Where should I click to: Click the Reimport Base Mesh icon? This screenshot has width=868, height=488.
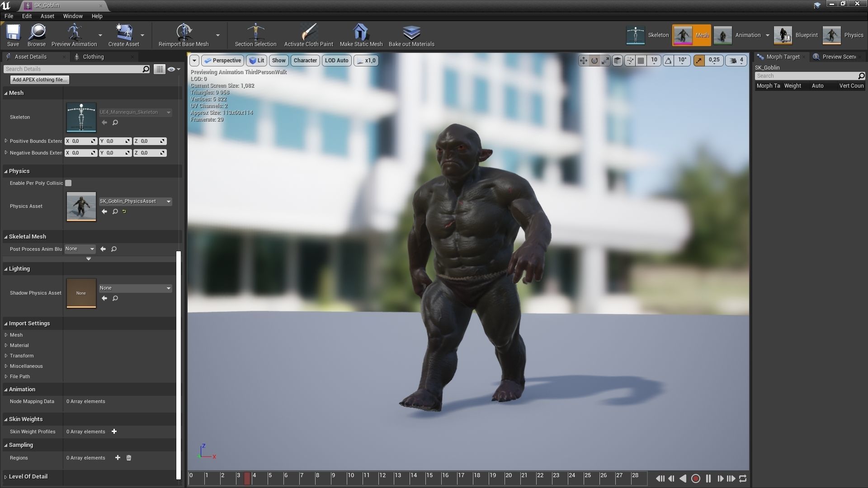tap(184, 35)
